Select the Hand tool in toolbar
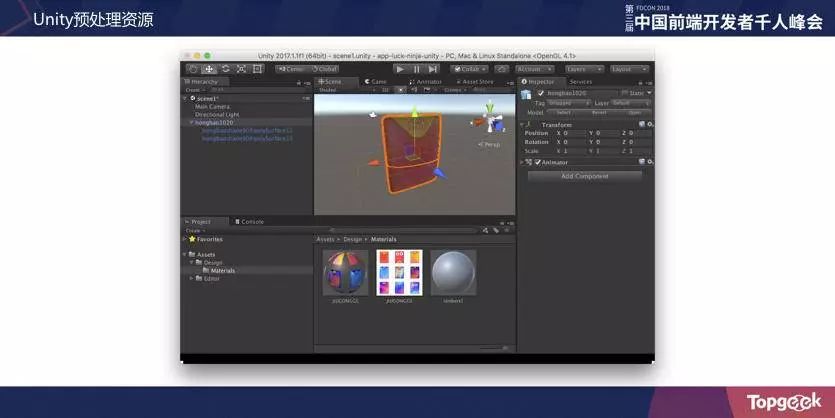 pos(193,69)
